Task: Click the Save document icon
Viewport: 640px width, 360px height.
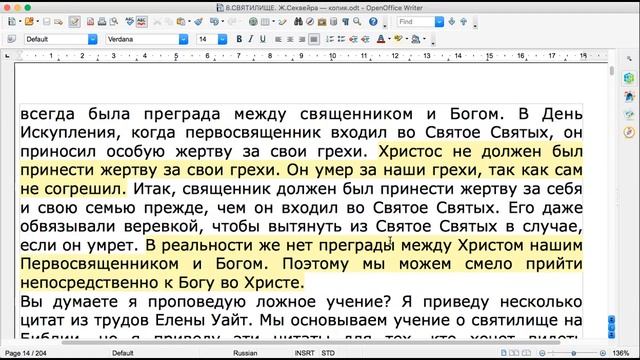Action: pyautogui.click(x=47, y=22)
